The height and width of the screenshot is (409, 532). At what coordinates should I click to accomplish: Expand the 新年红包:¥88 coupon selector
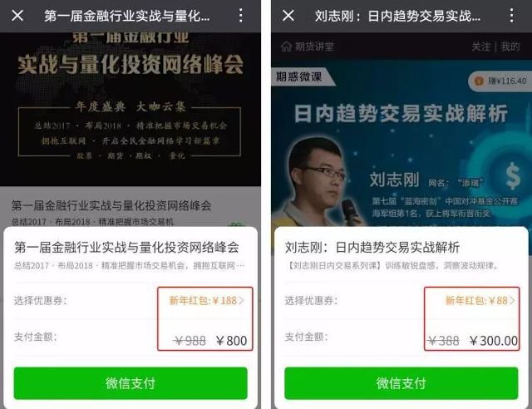pos(480,300)
